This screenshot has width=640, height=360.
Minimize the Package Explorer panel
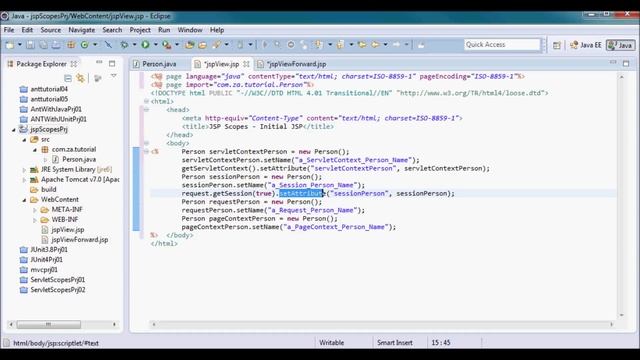click(x=99, y=62)
